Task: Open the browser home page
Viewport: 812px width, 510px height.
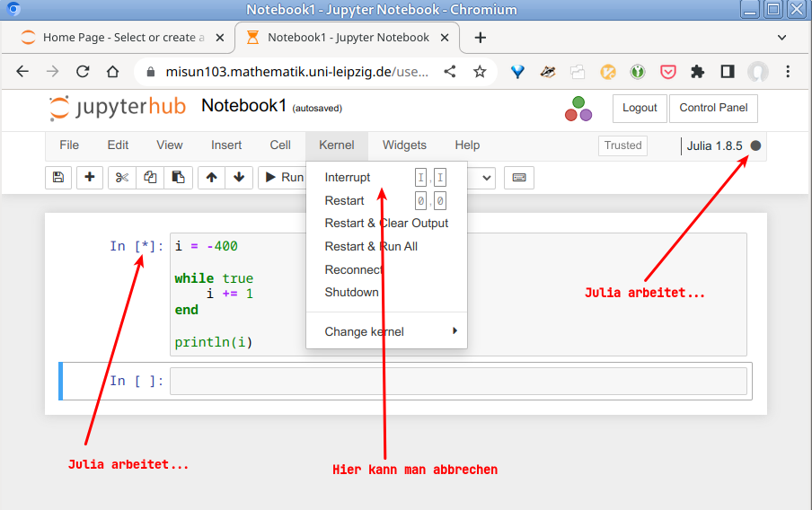Action: [x=113, y=72]
